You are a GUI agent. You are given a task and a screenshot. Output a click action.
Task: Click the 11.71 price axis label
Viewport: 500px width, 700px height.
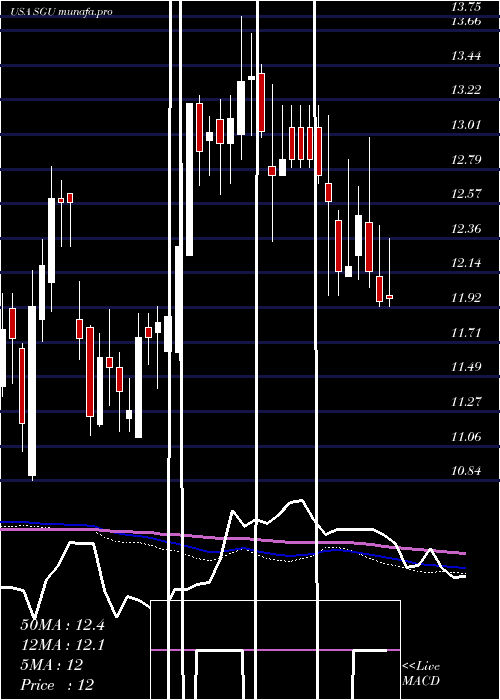point(466,333)
